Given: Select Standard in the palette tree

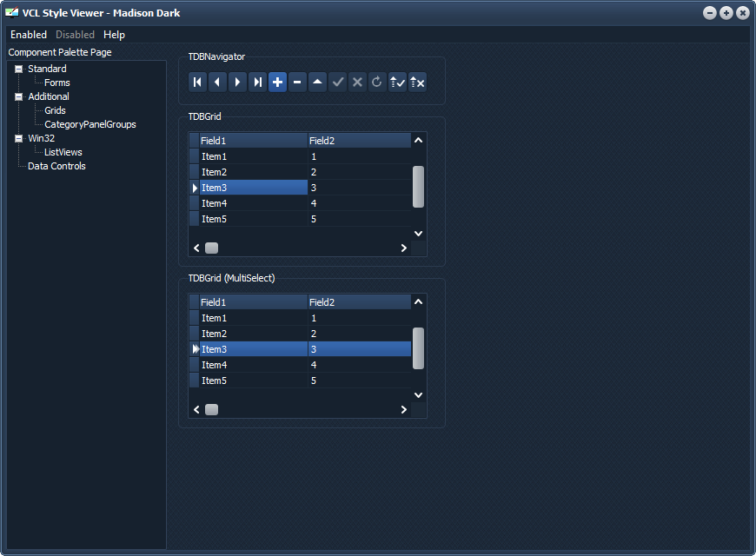Looking at the screenshot, I should click(47, 69).
